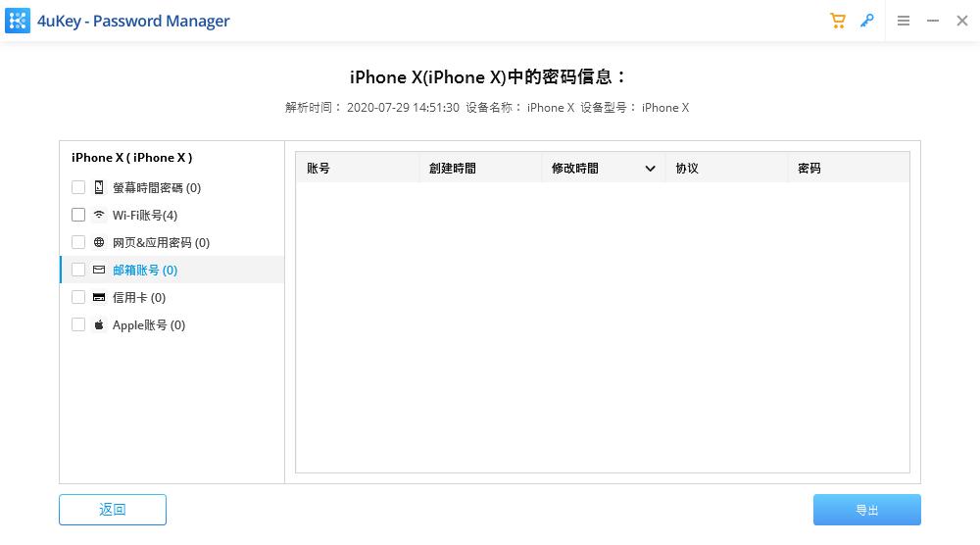Check the Apple账号 (0) checkbox

pos(78,324)
